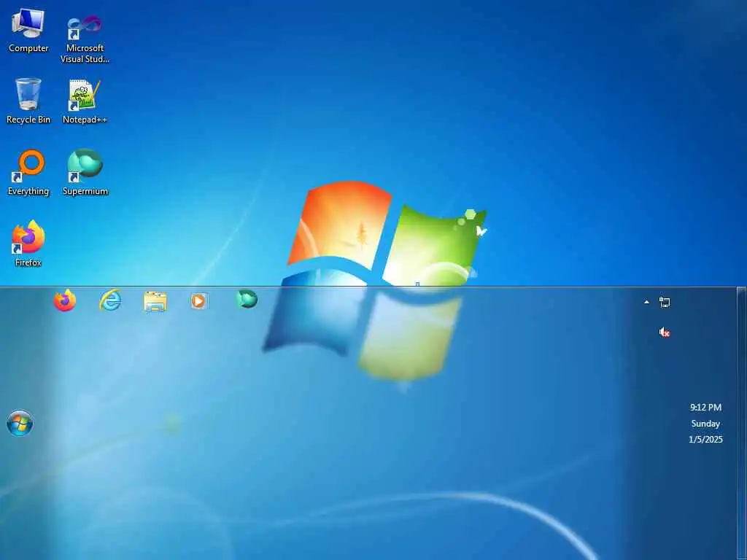Click the muted volume tray icon

[665, 332]
